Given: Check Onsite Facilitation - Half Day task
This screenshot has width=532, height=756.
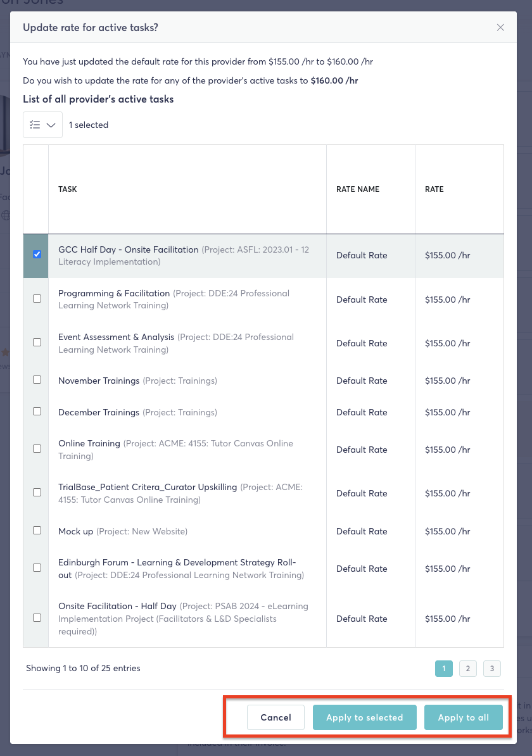Looking at the screenshot, I should 37,618.
